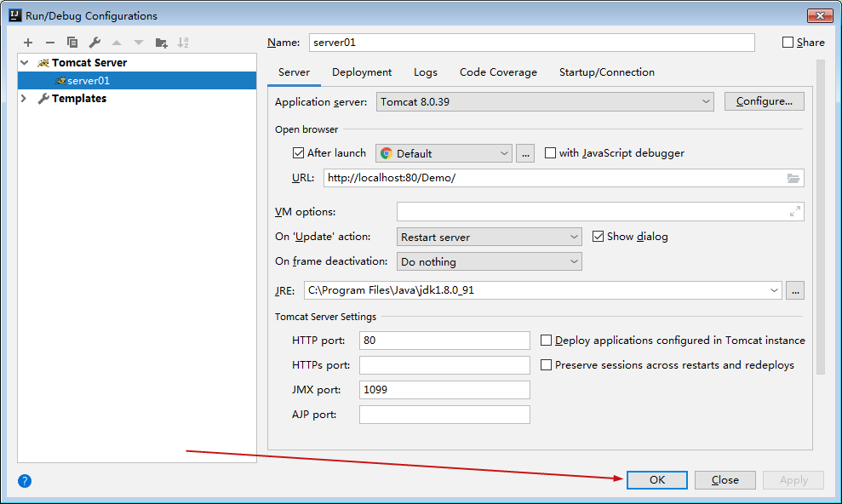Switch to the Deployment tab
The height and width of the screenshot is (504, 842).
[x=361, y=72]
